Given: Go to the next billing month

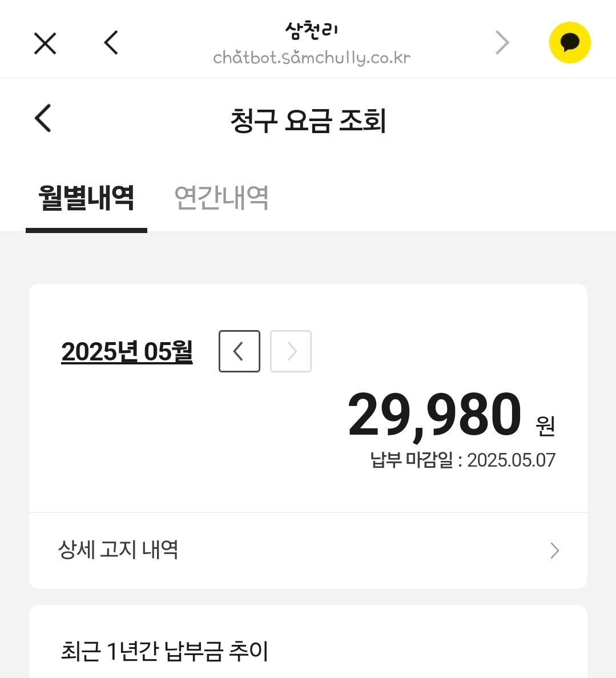Looking at the screenshot, I should click(291, 351).
